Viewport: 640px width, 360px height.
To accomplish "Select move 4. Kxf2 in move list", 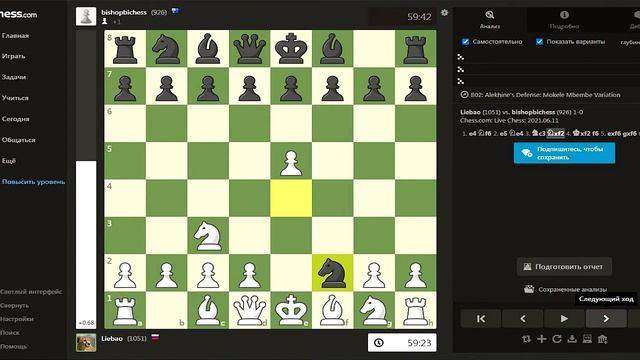I will point(581,133).
